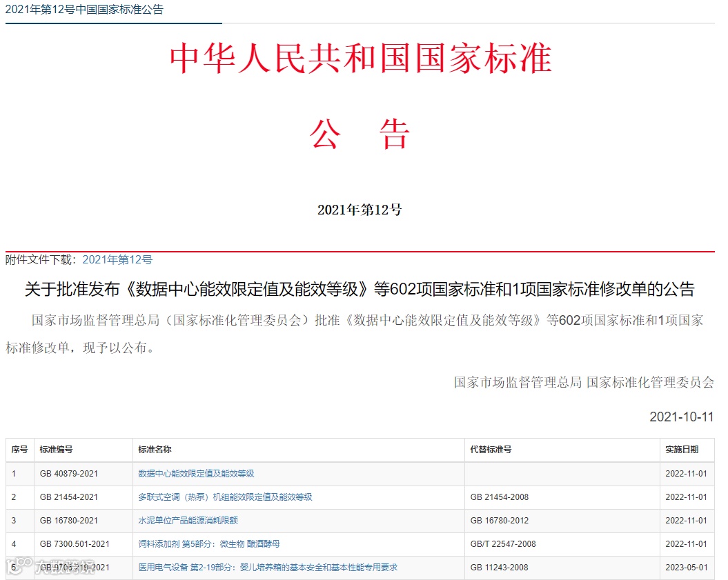Click implementation date in GB 40879-2021 row
Image resolution: width=728 pixels, height=580 pixels.
click(x=686, y=474)
